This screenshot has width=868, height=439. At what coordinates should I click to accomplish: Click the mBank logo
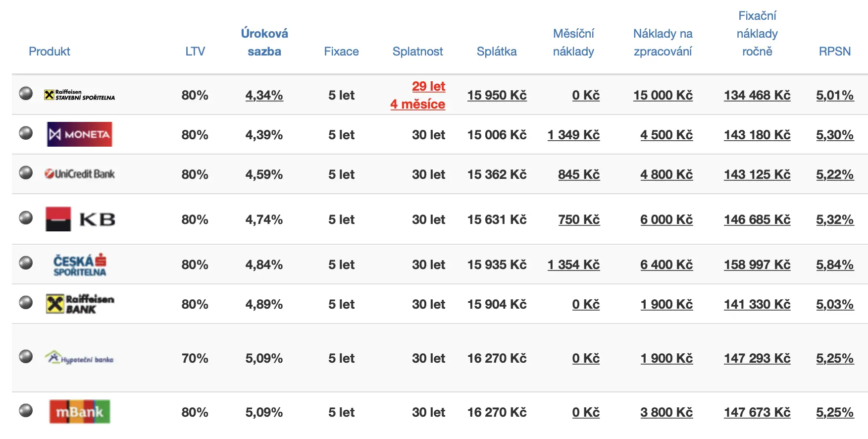pyautogui.click(x=80, y=412)
